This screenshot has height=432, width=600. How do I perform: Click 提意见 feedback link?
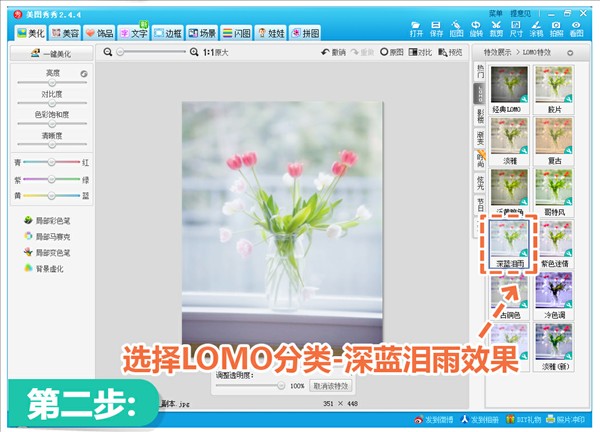pos(520,13)
